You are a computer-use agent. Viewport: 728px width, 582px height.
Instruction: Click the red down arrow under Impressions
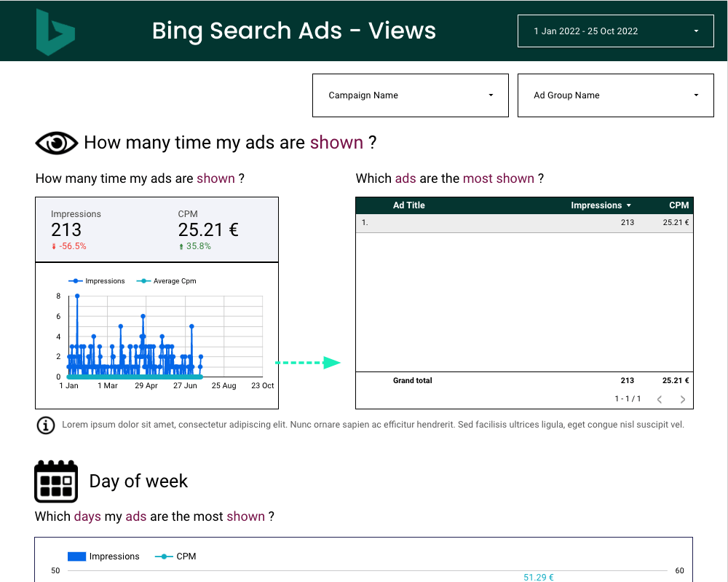point(54,247)
